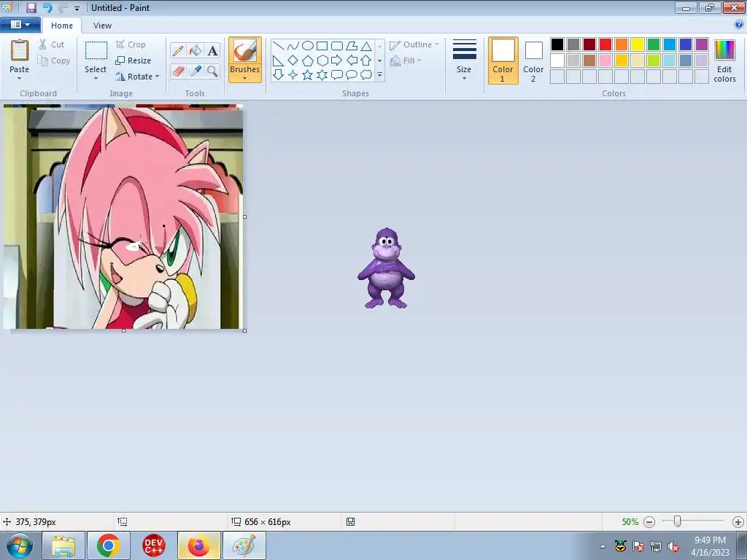Pick the purple color swatch
Image resolution: width=747 pixels, height=560 pixels.
coord(702,44)
